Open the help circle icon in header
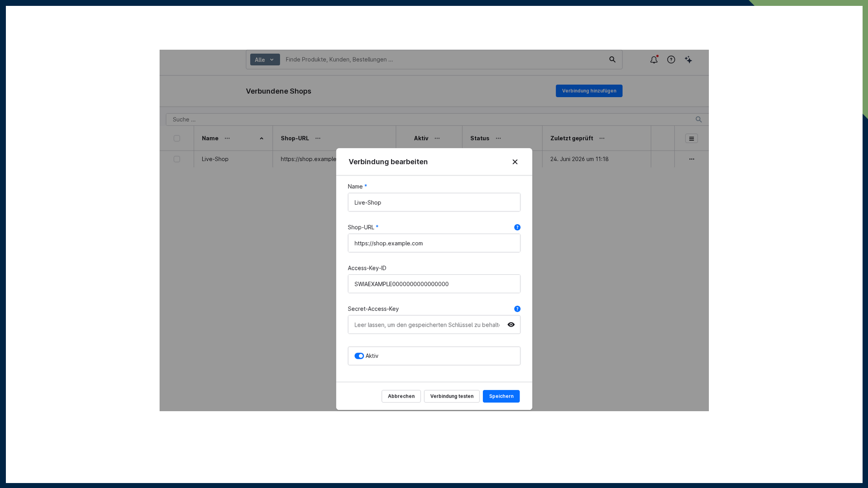The image size is (868, 488). [x=671, y=60]
